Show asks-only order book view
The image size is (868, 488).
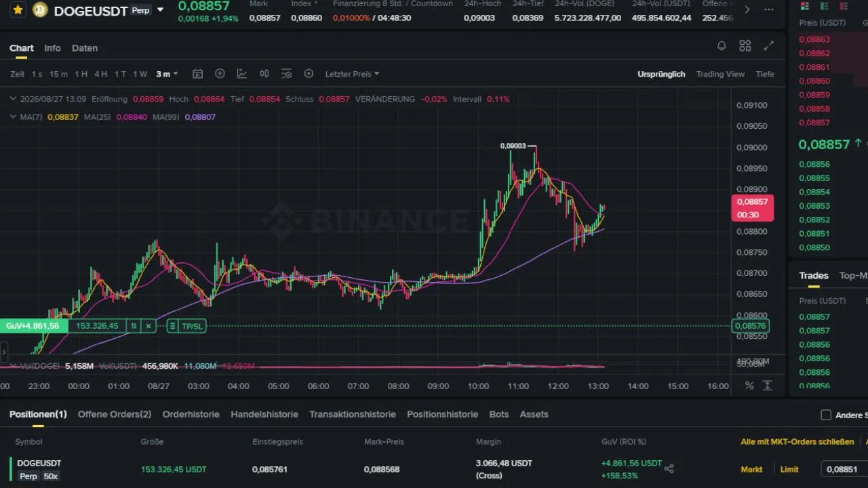click(x=844, y=6)
